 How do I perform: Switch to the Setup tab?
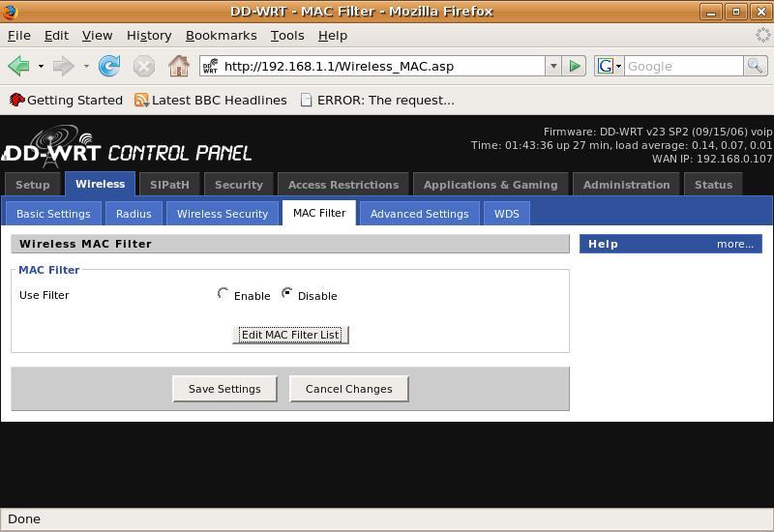33,184
